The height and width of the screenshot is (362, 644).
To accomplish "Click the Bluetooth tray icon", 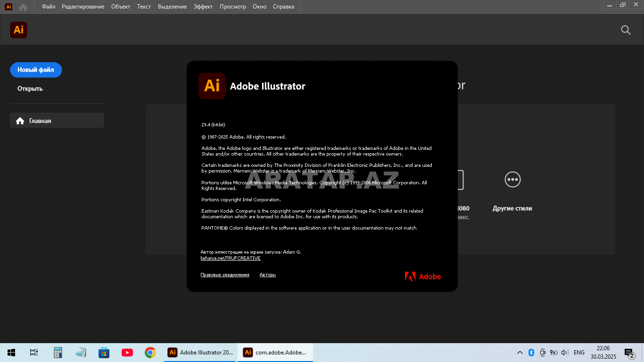I will tap(531, 352).
